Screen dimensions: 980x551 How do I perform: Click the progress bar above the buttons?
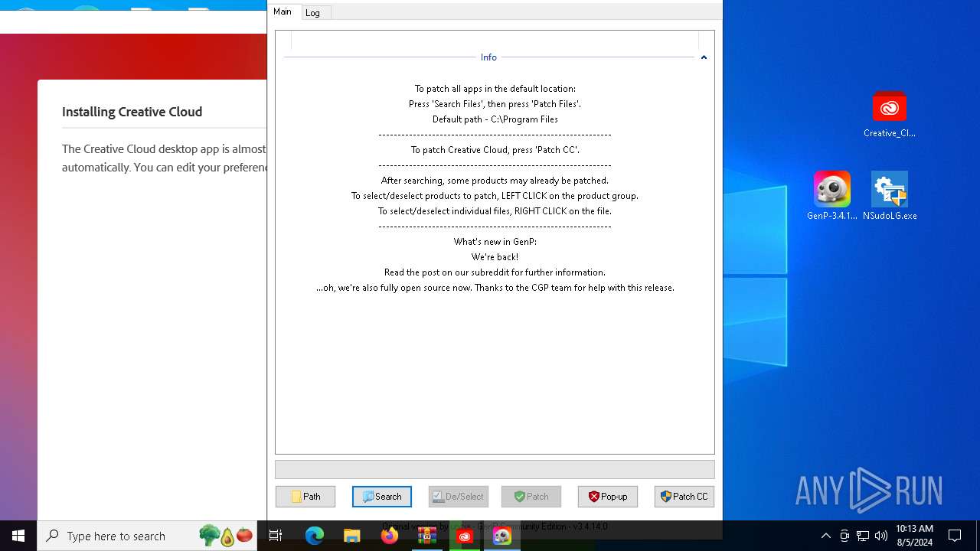coord(495,469)
